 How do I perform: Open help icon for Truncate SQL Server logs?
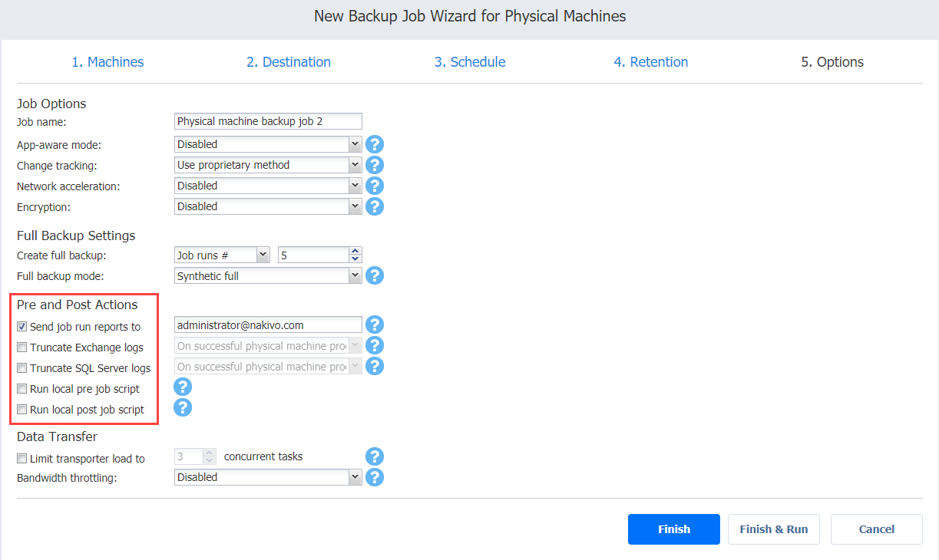pos(374,367)
